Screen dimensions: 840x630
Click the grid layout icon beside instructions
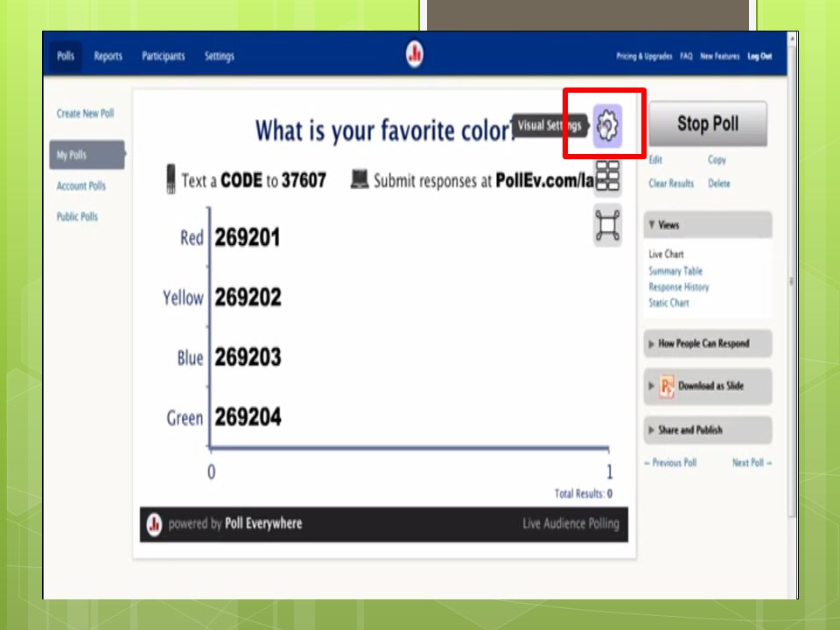(x=607, y=176)
